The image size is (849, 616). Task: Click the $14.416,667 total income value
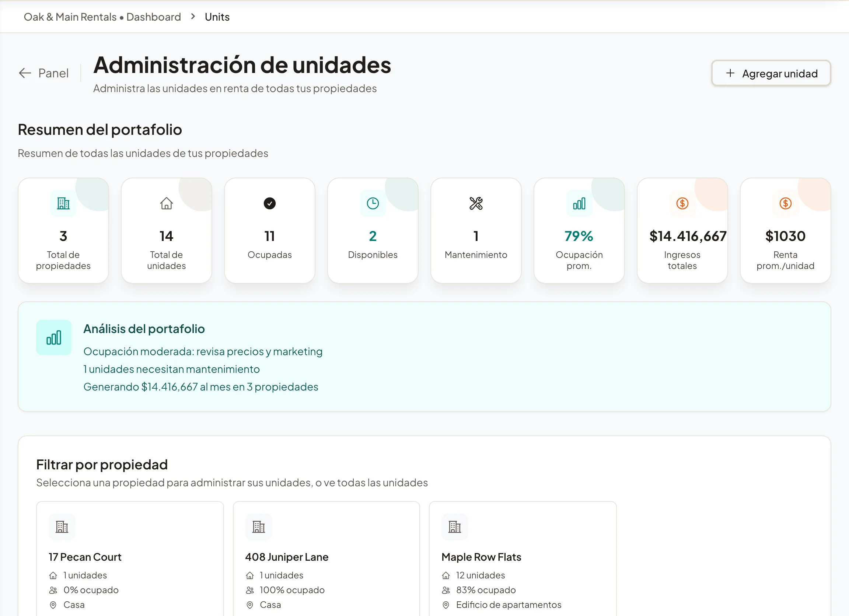(688, 236)
